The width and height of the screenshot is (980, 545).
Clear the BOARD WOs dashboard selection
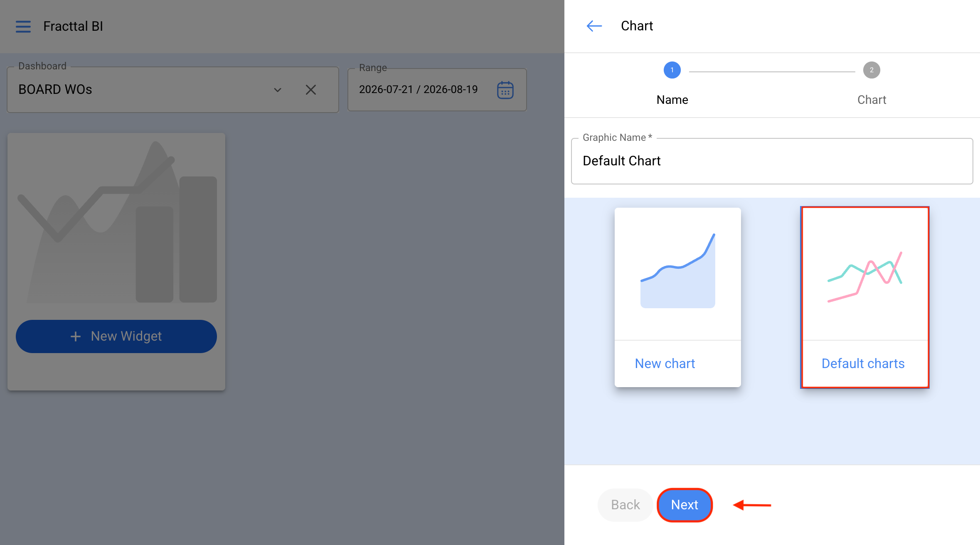pyautogui.click(x=311, y=90)
